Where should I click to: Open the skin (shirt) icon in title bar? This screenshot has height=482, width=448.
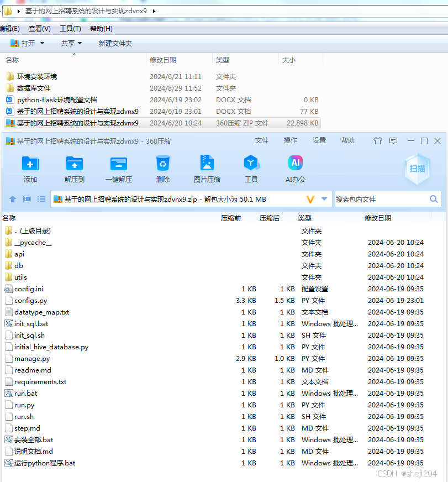pos(378,141)
